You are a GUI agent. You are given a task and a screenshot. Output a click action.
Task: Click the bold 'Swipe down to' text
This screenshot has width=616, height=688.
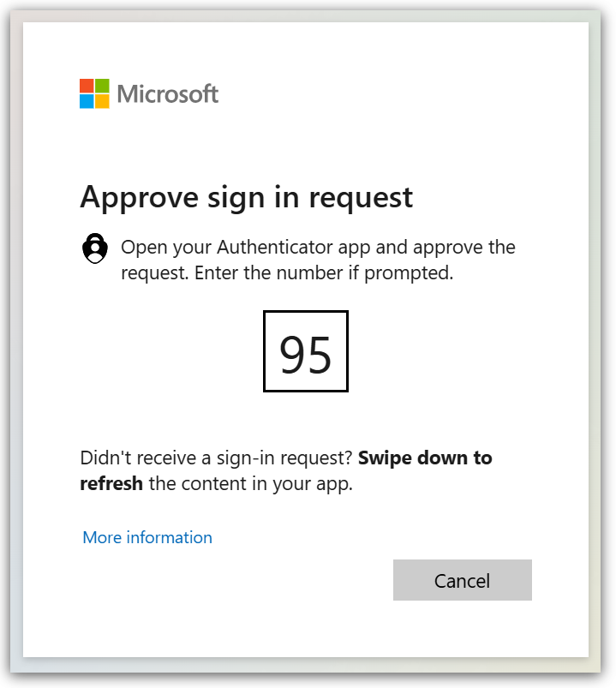point(425,458)
